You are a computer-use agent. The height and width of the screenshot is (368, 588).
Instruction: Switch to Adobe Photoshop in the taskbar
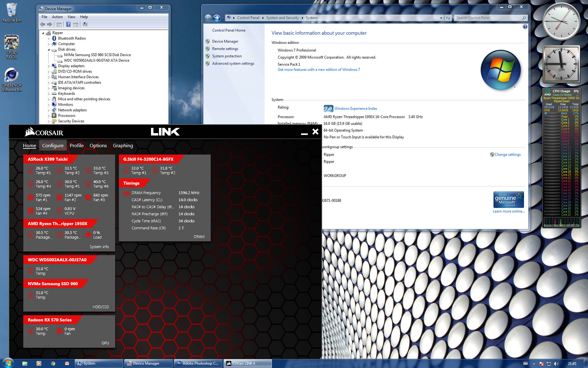[x=198, y=363]
